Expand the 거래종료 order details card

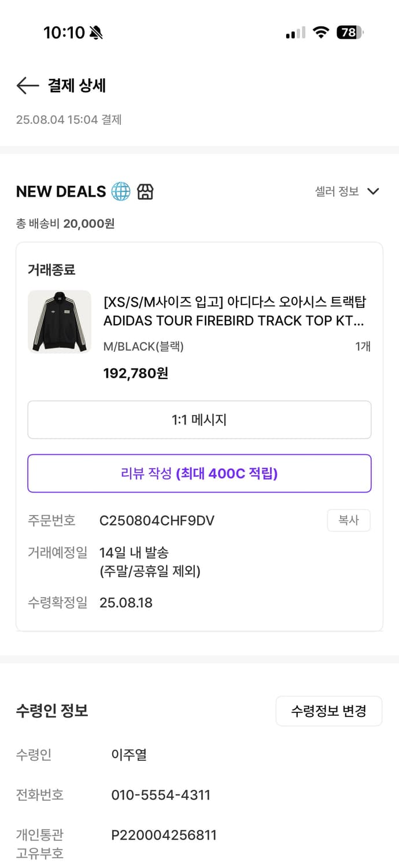pyautogui.click(x=46, y=270)
